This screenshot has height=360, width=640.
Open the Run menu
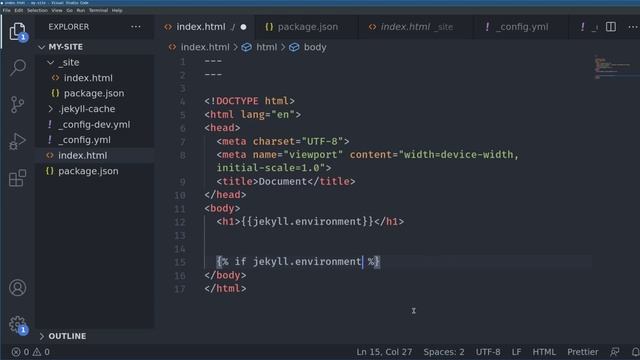coord(81,11)
